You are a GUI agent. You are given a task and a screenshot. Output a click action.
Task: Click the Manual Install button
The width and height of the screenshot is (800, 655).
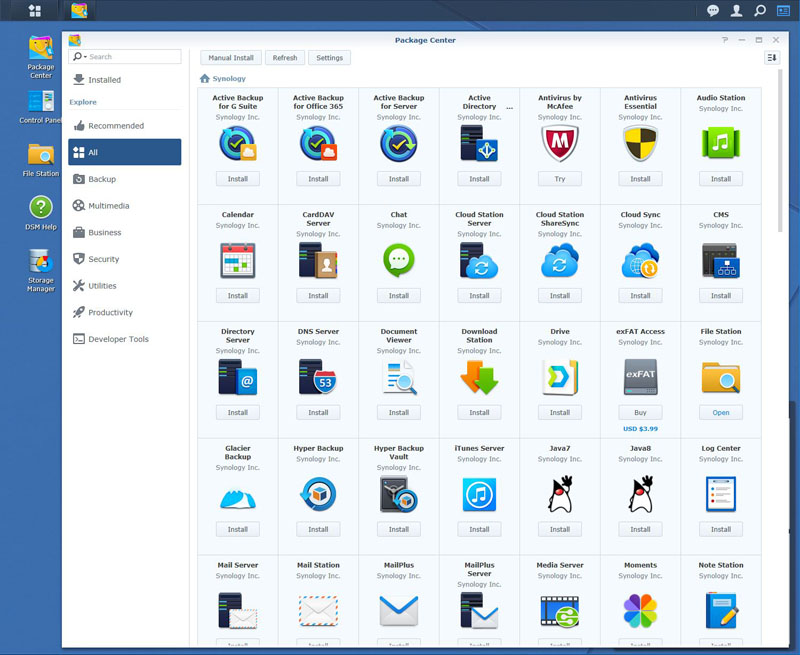pos(231,58)
